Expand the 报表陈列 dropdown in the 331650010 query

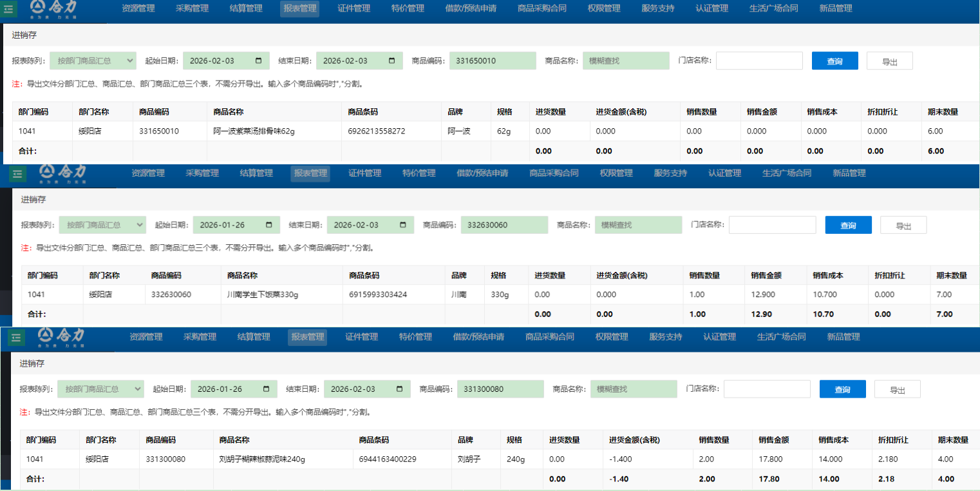pos(93,61)
